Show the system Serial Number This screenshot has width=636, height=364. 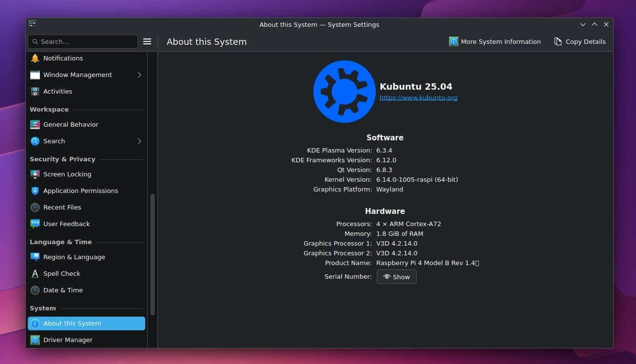[x=396, y=276]
